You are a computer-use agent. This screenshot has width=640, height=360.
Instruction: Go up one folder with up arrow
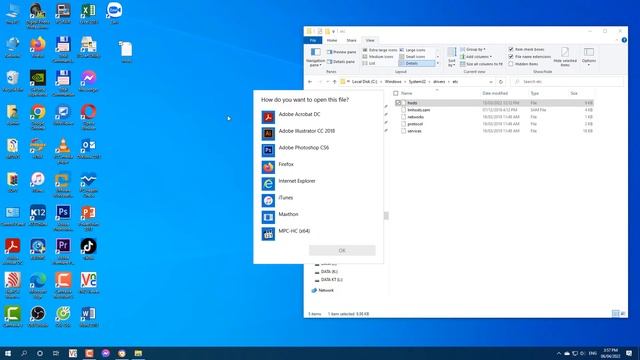tap(335, 82)
